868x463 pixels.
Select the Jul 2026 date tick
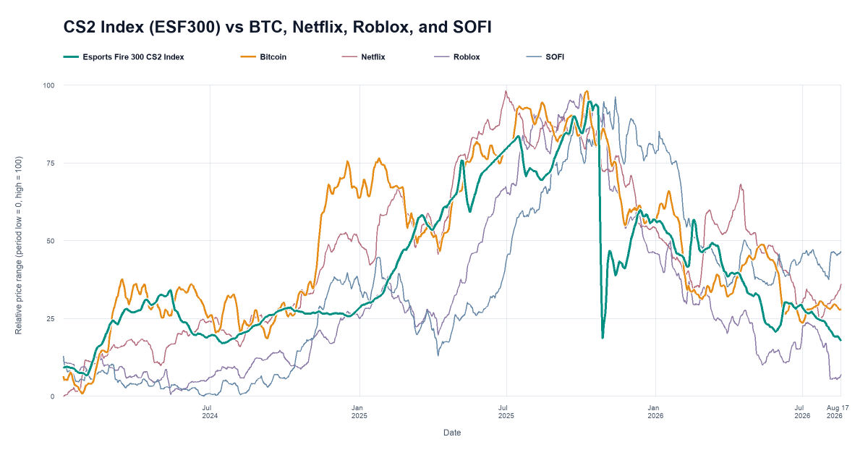click(801, 411)
